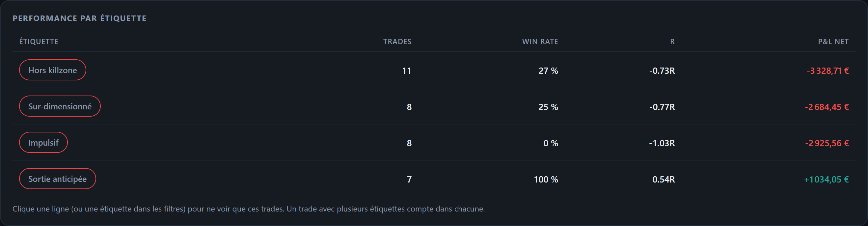Select the 0.54R value cell
This screenshot has height=226, width=868.
pyautogui.click(x=664, y=180)
